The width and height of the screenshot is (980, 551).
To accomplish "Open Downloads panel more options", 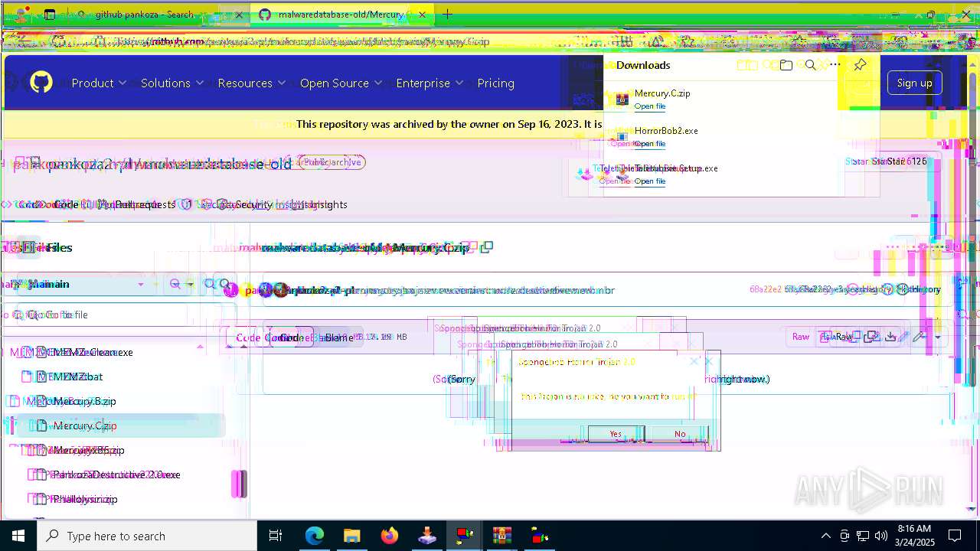I will coord(835,65).
